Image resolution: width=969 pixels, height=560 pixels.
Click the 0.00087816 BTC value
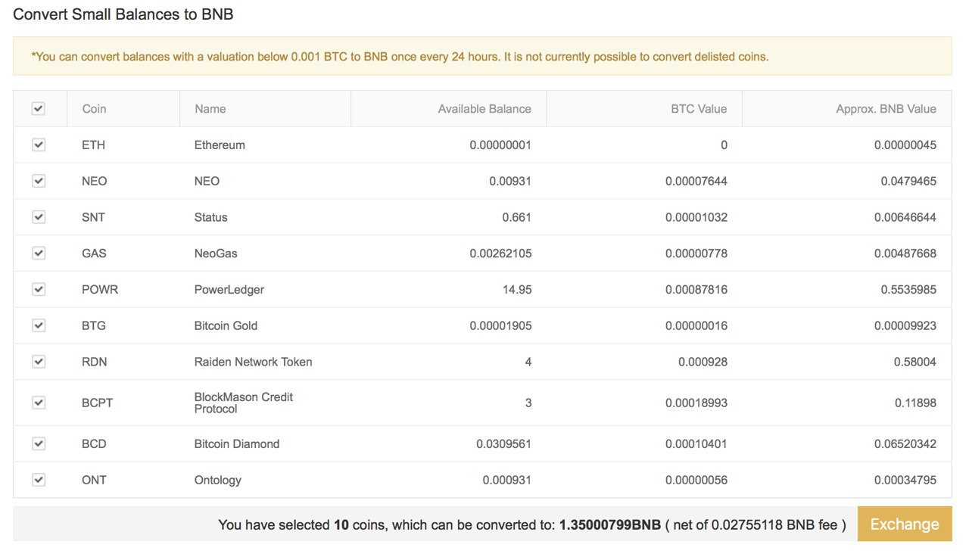696,290
